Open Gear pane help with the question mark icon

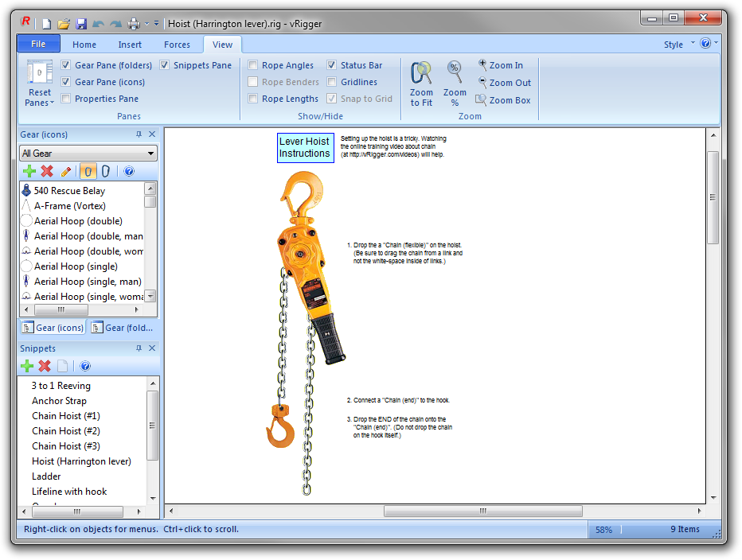[130, 171]
